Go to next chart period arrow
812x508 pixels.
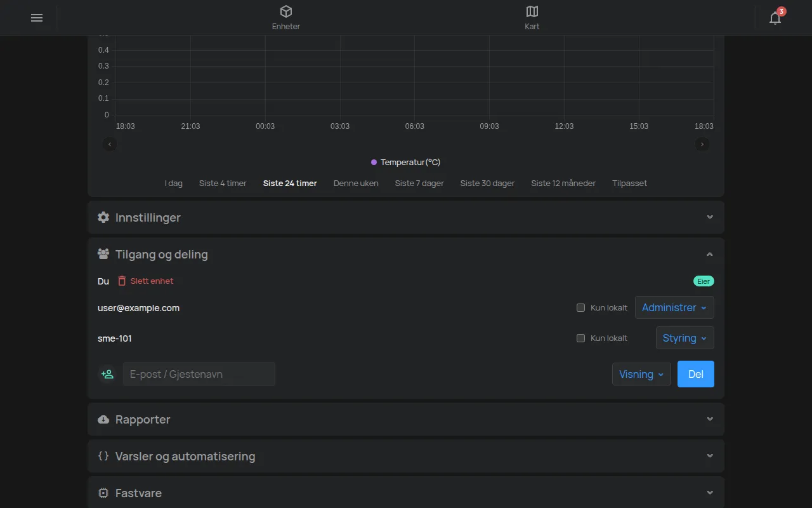point(702,144)
